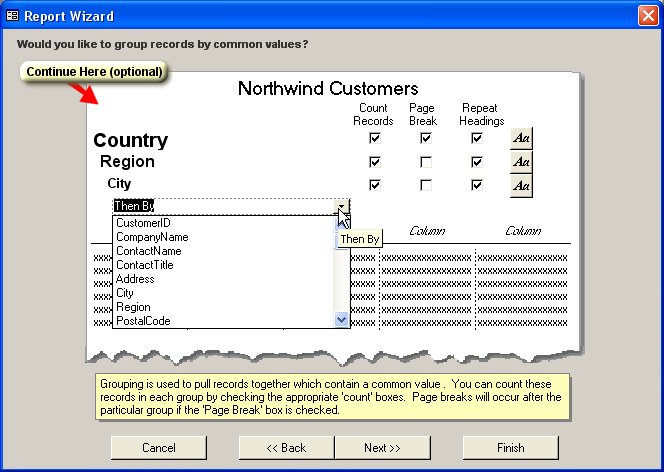Image resolution: width=664 pixels, height=472 pixels.
Task: Choose ContactName from the Then By list
Action: (x=224, y=251)
